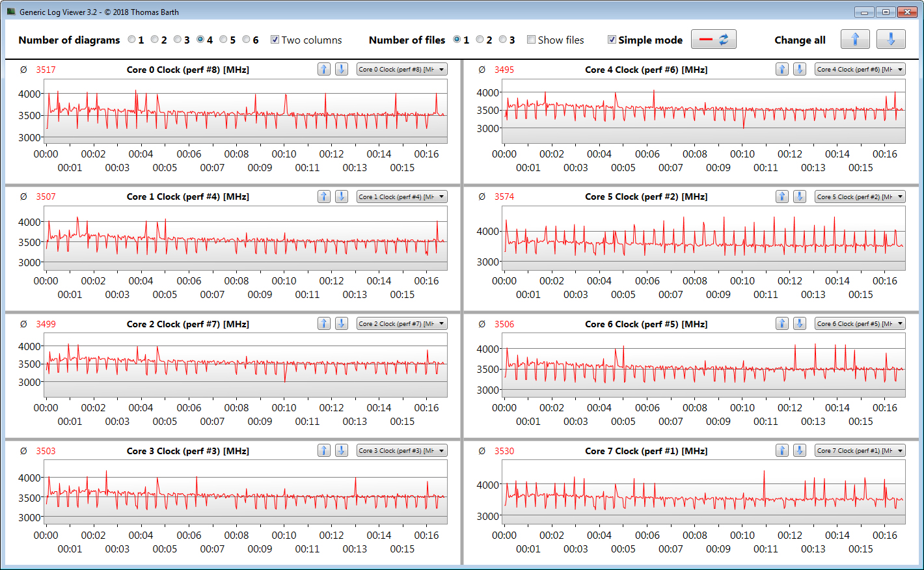
Task: Click the 'Core 3 Clock (perf #3) [MHz]' title
Action: [188, 451]
